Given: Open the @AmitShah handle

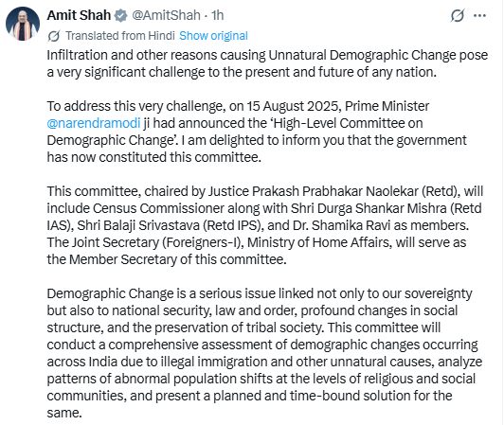Looking at the screenshot, I should click(x=166, y=15).
